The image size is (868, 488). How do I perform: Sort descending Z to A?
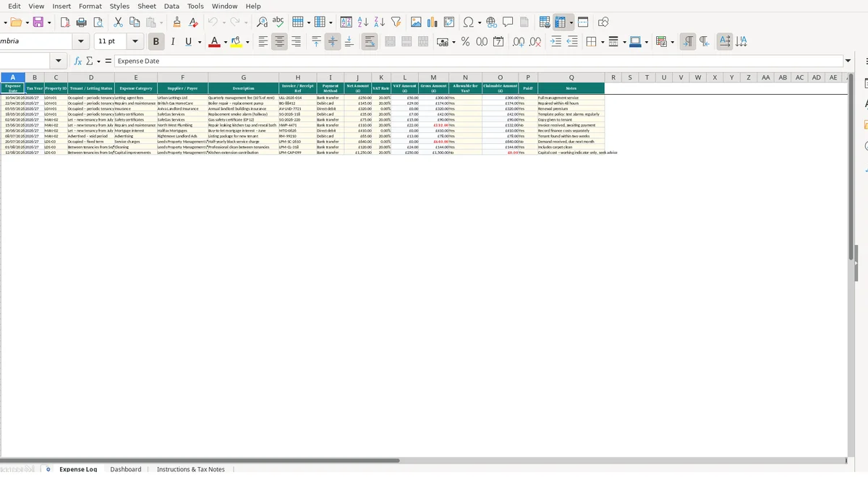tap(380, 22)
